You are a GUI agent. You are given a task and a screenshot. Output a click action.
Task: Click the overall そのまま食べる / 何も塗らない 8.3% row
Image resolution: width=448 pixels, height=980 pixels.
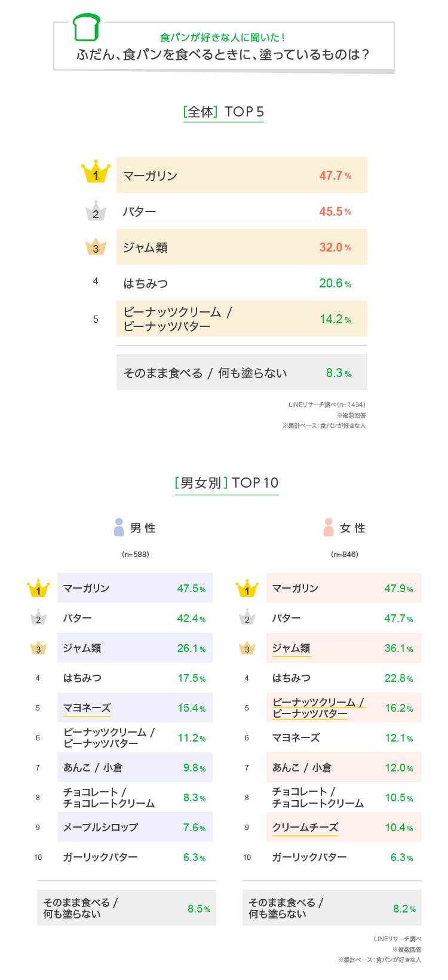point(241,373)
